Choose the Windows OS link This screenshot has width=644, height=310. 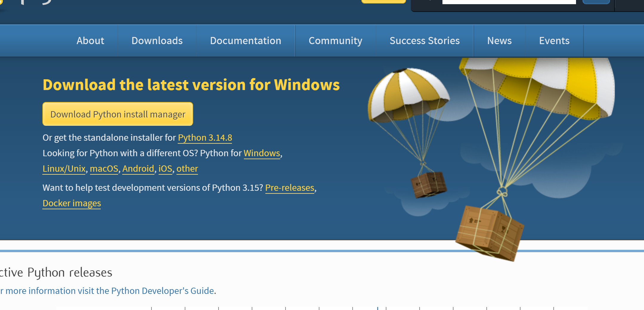point(262,153)
